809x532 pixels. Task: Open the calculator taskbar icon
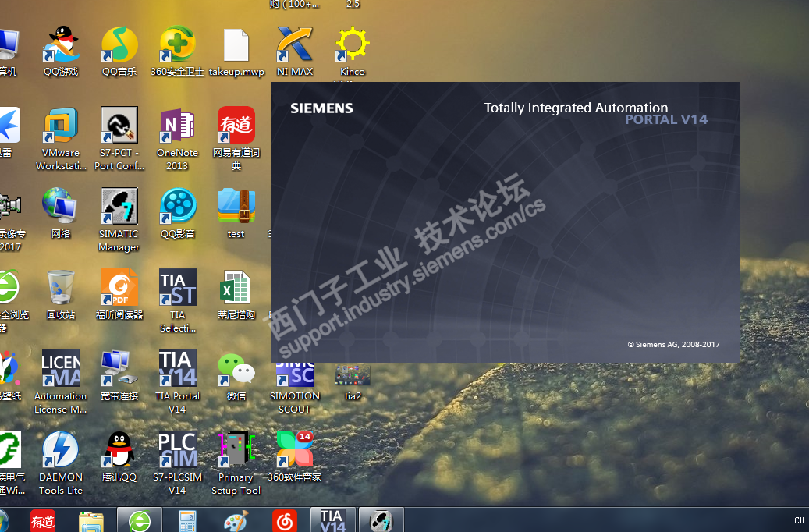(x=187, y=521)
